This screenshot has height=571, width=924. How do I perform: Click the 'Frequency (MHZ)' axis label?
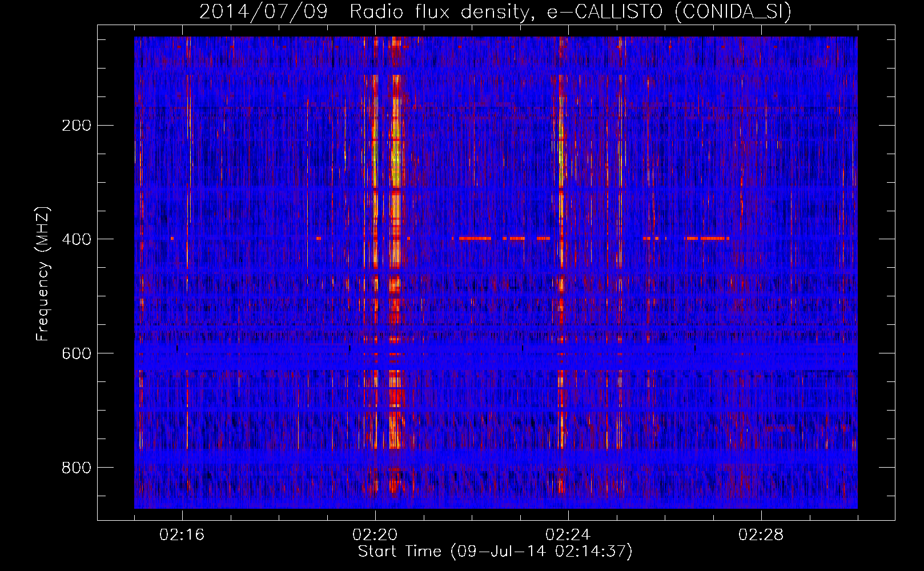tap(43, 274)
